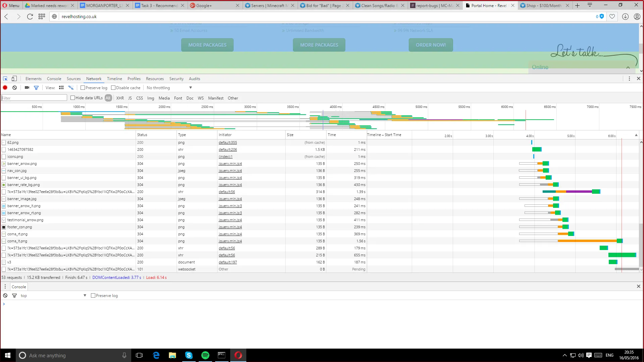Image resolution: width=644 pixels, height=362 pixels.
Task: Toggle device mode in DevTools
Action: pos(14,78)
